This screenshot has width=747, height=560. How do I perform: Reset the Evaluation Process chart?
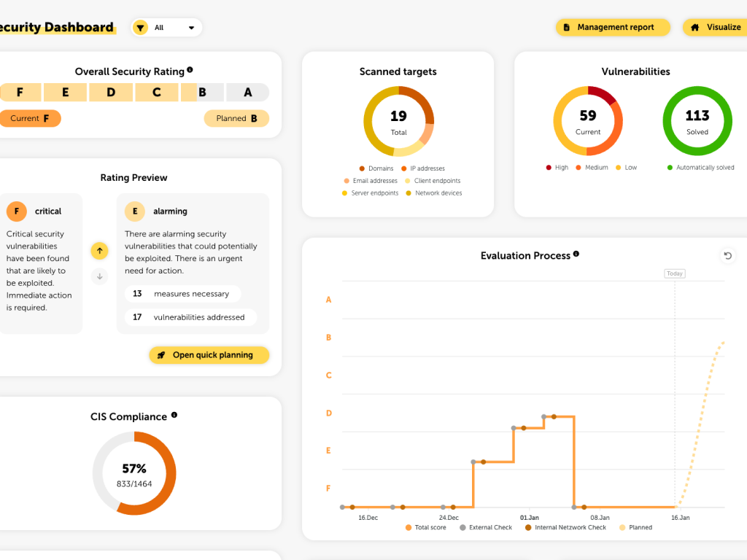[x=728, y=256]
